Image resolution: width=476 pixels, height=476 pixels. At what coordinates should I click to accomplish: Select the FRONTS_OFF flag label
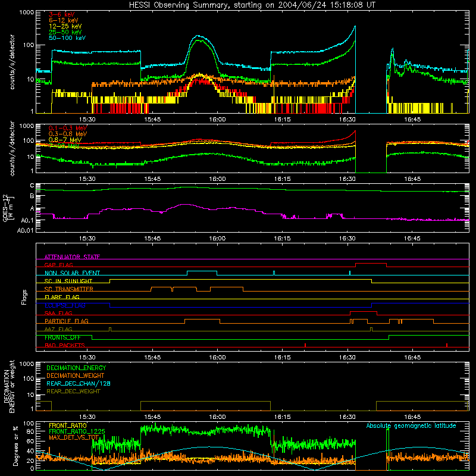(62, 337)
